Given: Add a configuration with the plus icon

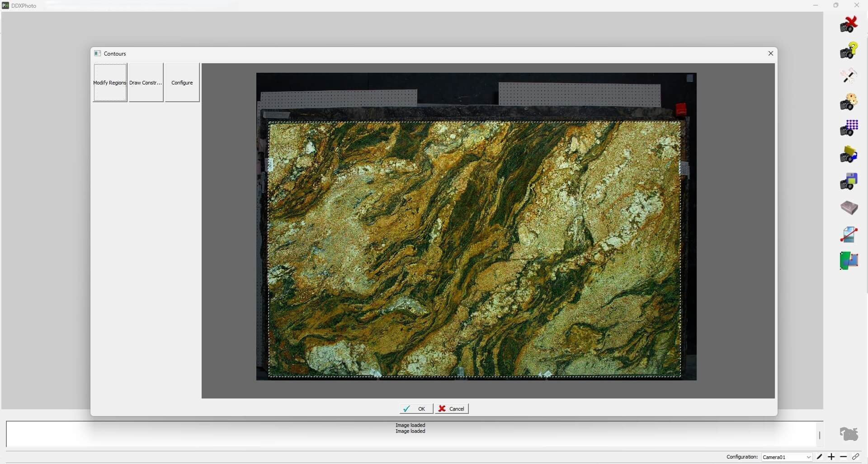Looking at the screenshot, I should (831, 457).
